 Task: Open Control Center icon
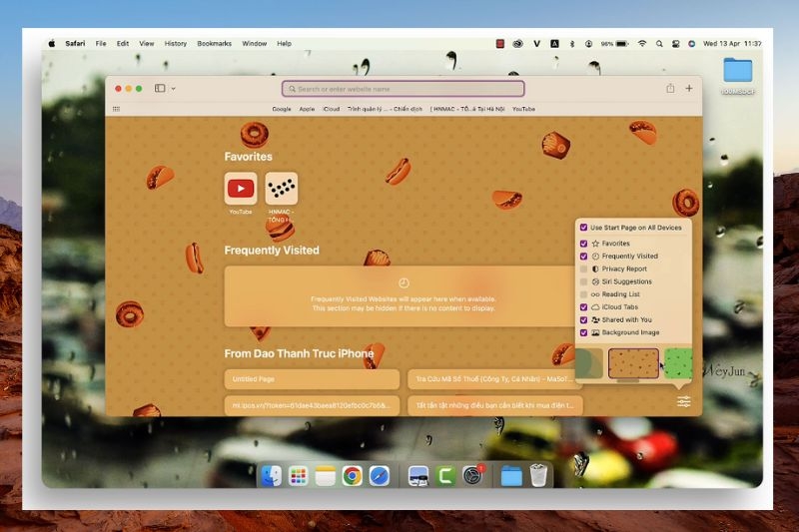click(676, 44)
